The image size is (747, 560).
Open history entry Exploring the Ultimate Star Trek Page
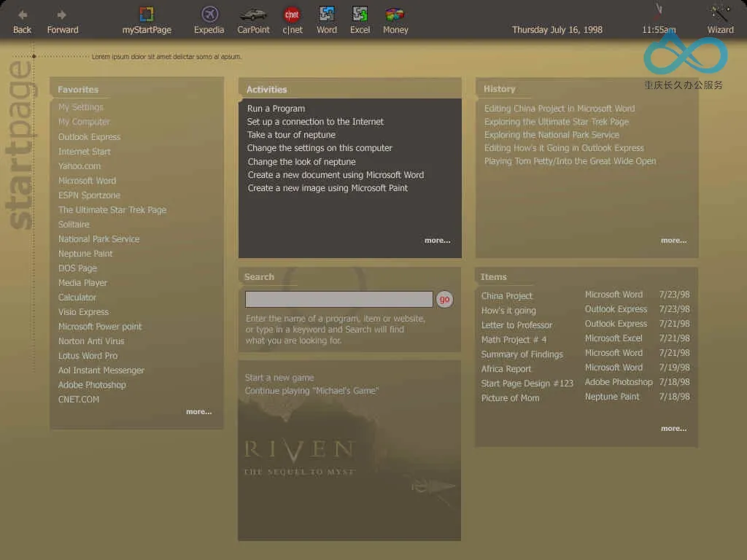coord(557,122)
